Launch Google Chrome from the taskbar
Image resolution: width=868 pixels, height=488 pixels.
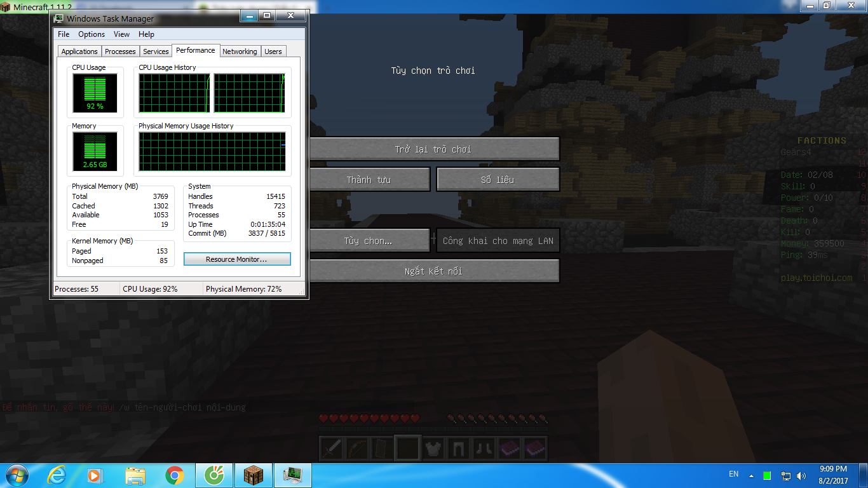click(174, 475)
